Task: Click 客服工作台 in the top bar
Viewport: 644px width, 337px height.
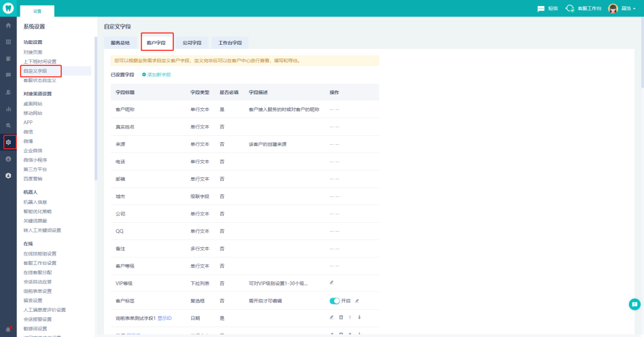Action: pyautogui.click(x=590, y=9)
